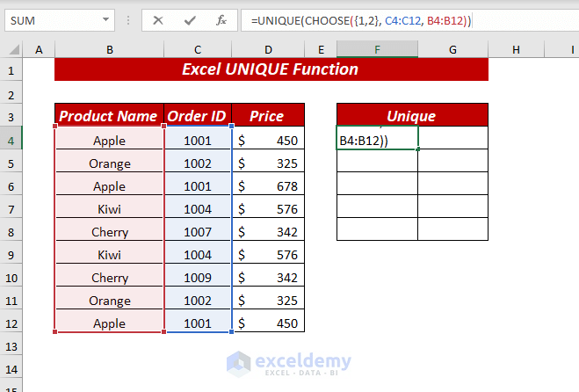The image size is (579, 392).
Task: Click empty cell G8 in Unique table
Action: pyautogui.click(x=452, y=229)
